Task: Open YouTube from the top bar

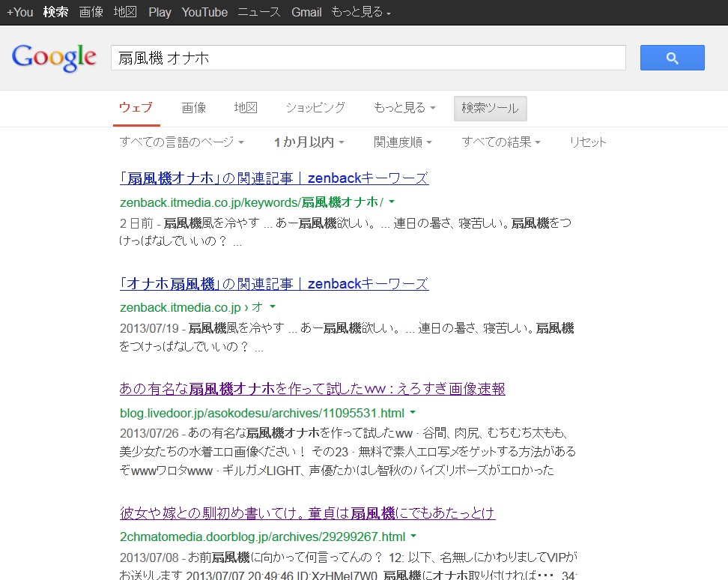Action: tap(204, 12)
